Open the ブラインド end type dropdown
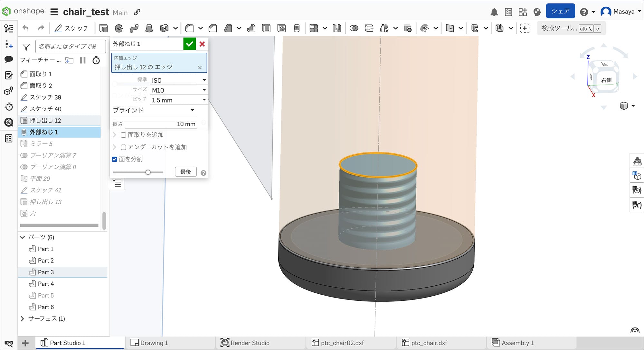Viewport: 644px width, 350px height. point(154,110)
